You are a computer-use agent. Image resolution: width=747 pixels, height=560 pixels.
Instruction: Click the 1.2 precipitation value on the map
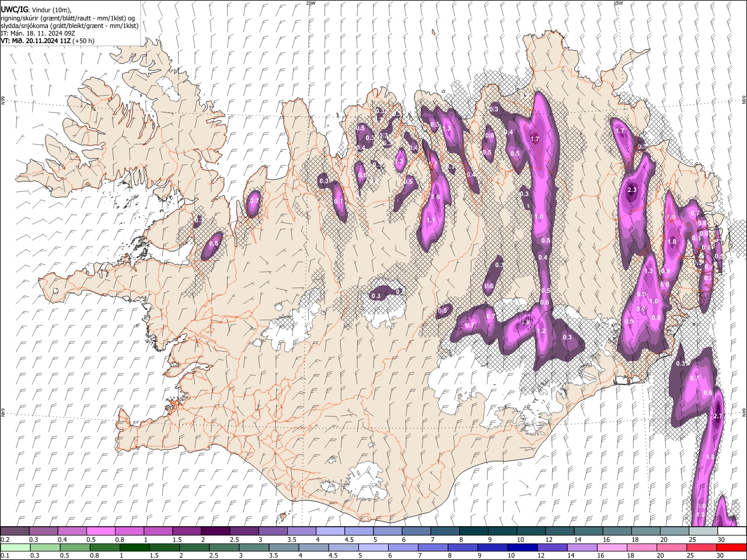[x=540, y=331]
